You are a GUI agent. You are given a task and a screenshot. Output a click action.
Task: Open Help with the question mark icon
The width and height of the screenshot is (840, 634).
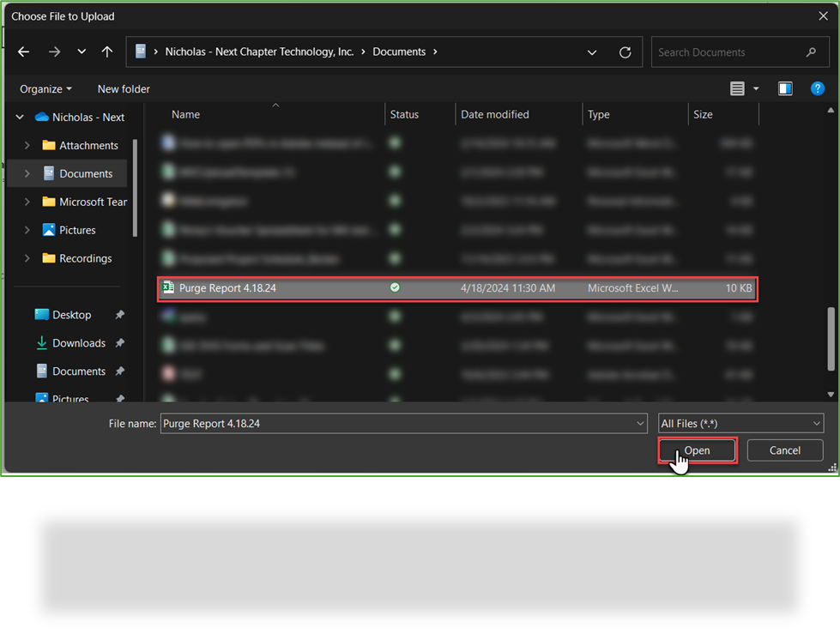[818, 89]
